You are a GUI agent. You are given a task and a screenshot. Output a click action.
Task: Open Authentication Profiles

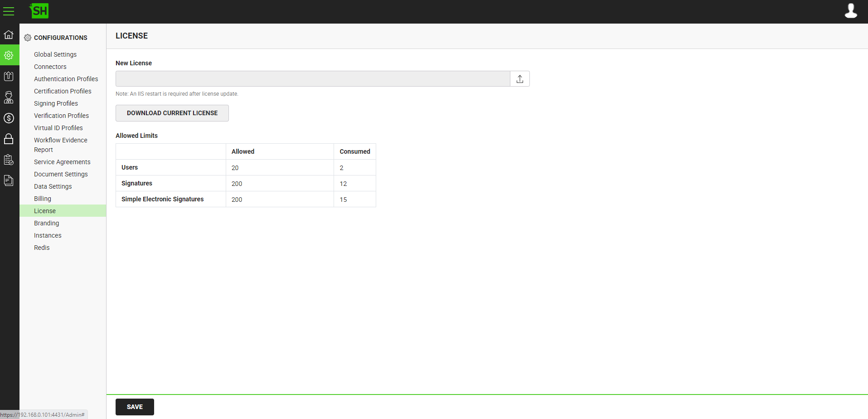[x=66, y=79]
